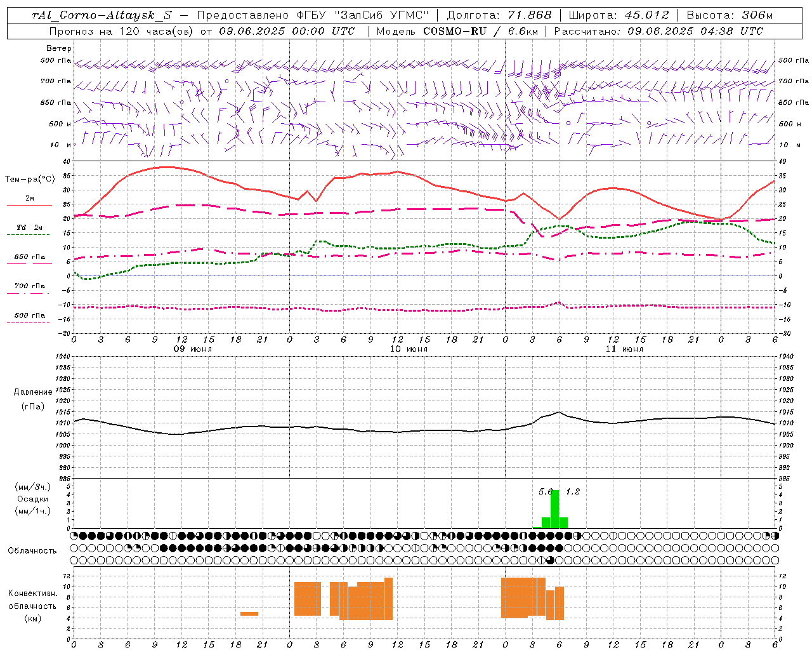This screenshot has width=812, height=650.
Task: Click the 5.6 precipitation value
Action: 545,491
